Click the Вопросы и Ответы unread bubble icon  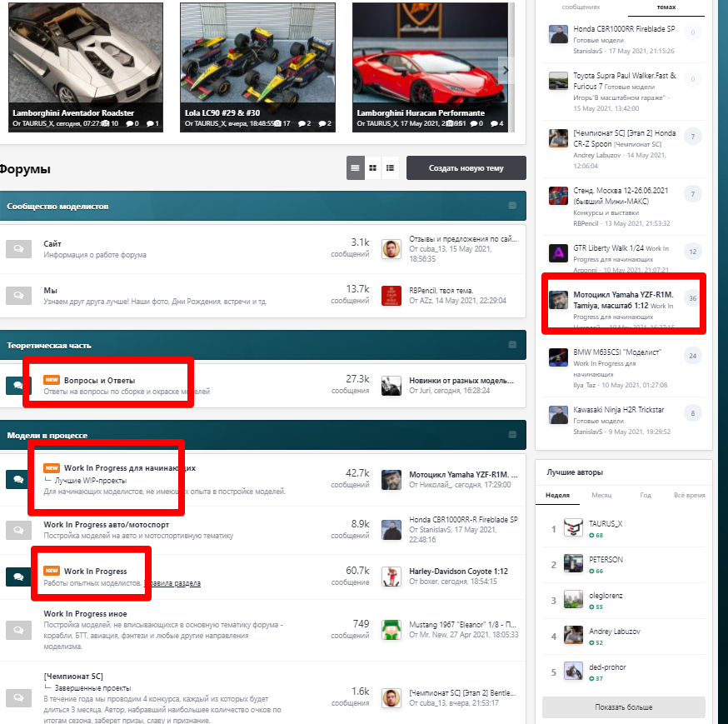(x=17, y=386)
